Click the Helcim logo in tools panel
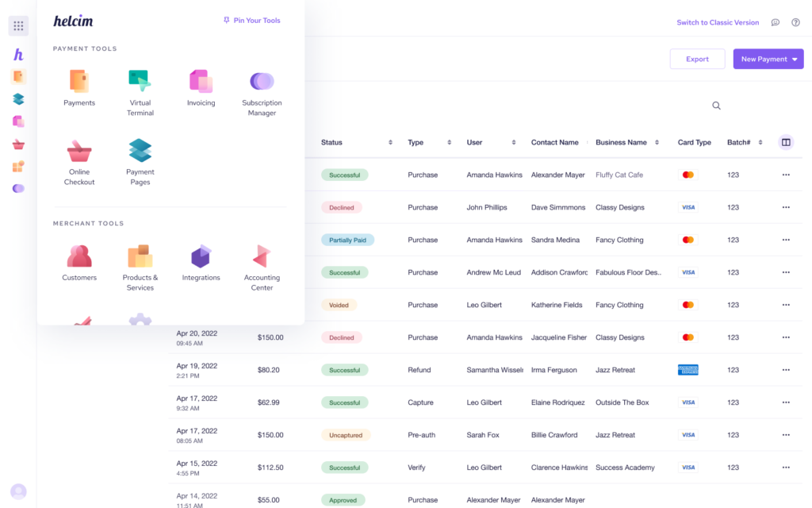This screenshot has height=508, width=812. pyautogui.click(x=73, y=21)
